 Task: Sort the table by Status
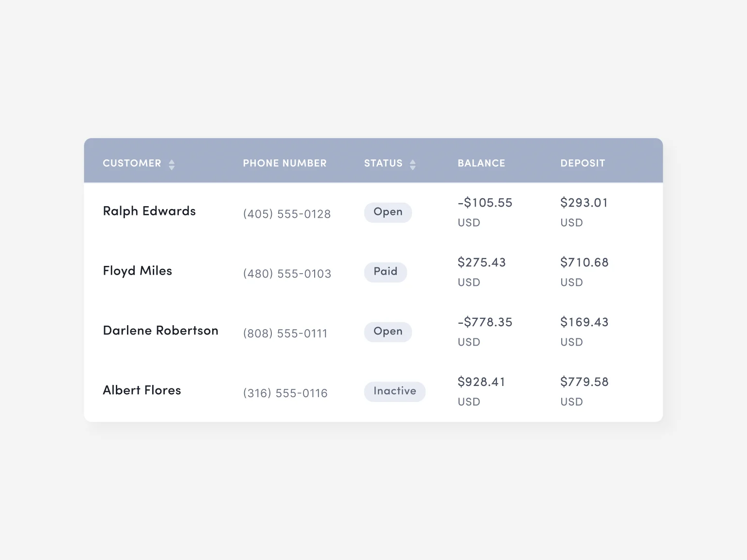tap(383, 163)
